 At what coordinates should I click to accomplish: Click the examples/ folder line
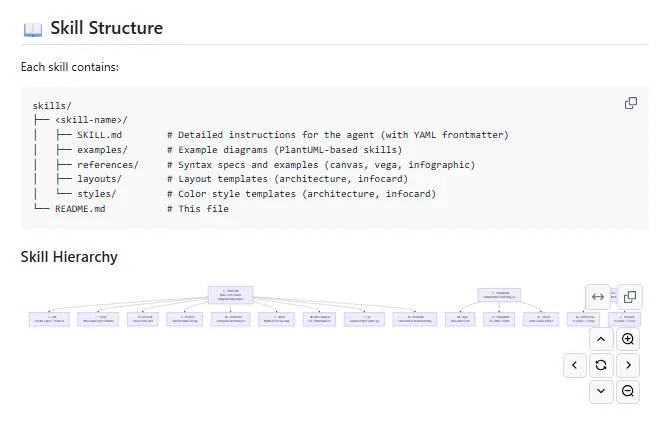coord(104,150)
